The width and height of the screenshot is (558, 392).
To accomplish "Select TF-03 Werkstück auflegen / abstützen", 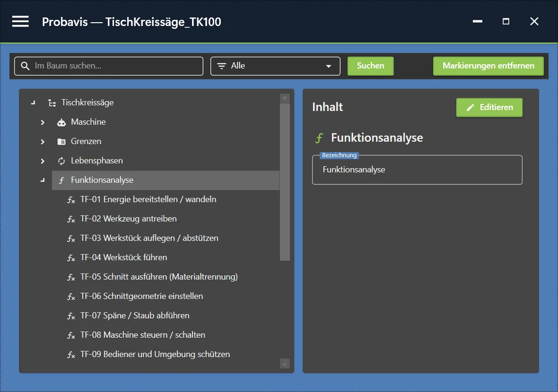I will (x=149, y=238).
